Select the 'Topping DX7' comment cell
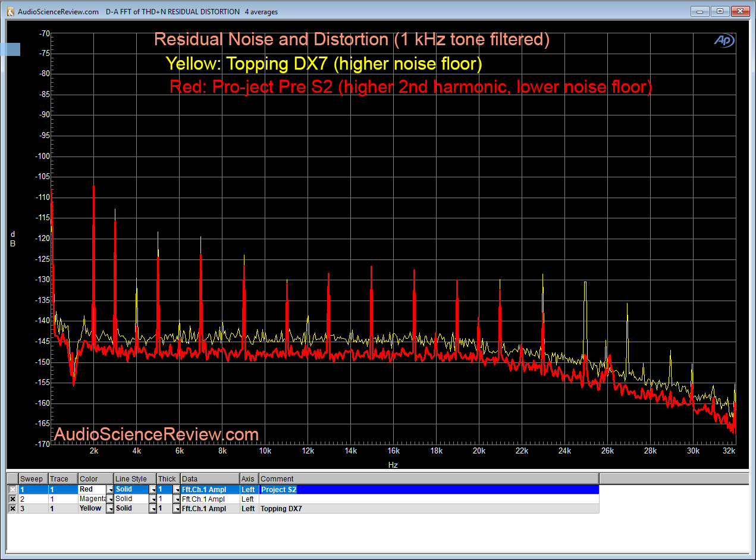 click(429, 508)
